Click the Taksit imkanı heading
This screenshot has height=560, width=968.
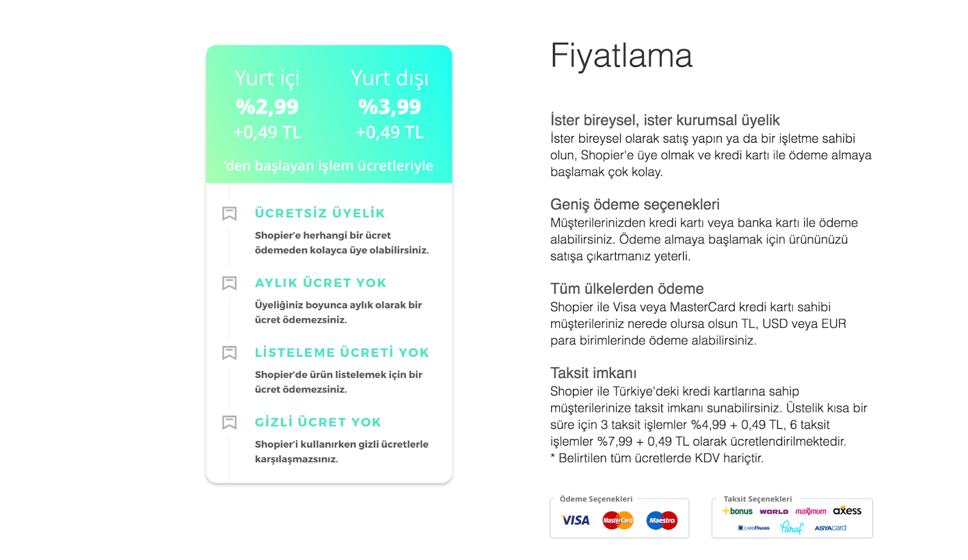[594, 373]
